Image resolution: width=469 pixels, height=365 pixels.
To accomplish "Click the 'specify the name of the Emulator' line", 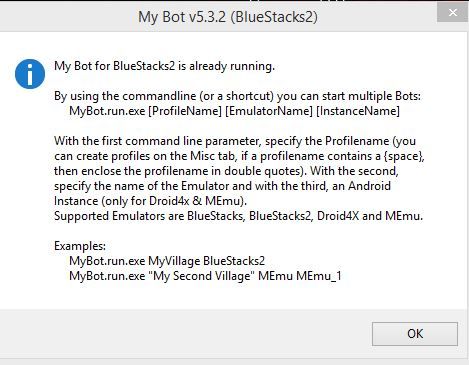I will [222, 186].
